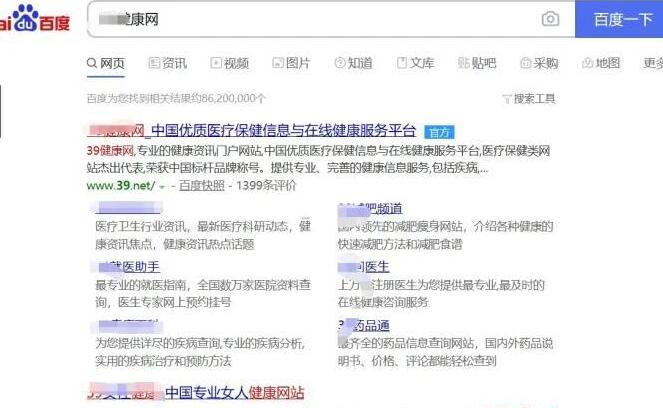This screenshot has width=663, height=408.
Task: Click the camera image search icon
Action: [550, 19]
